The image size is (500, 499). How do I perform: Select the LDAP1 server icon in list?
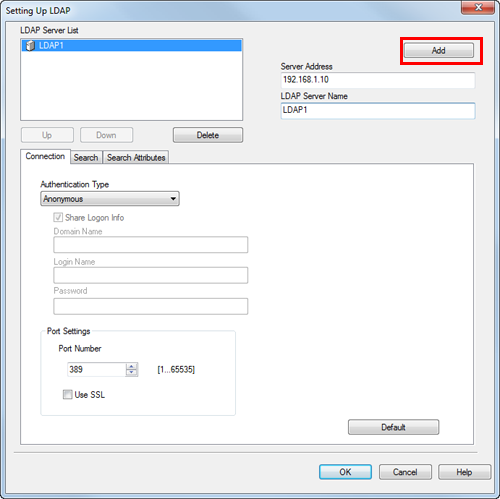(30, 46)
